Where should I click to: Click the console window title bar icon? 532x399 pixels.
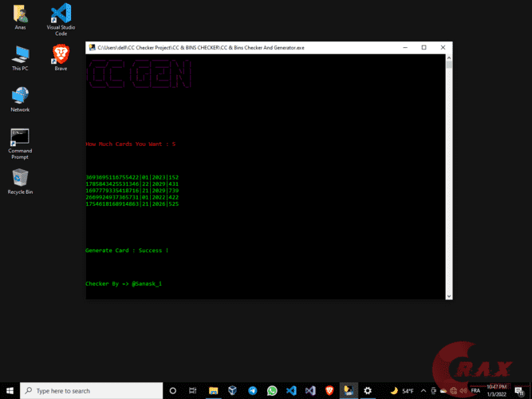click(92, 48)
